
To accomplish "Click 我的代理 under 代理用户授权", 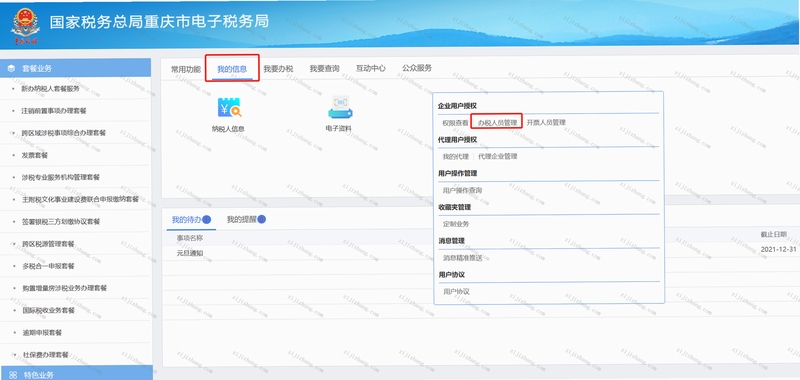I will (x=456, y=157).
